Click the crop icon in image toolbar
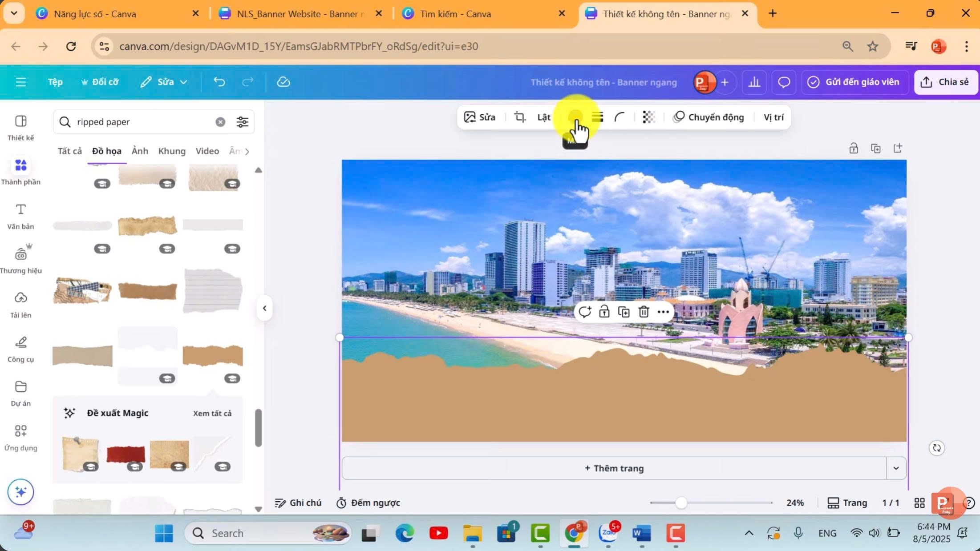Image resolution: width=980 pixels, height=551 pixels. [x=520, y=117]
